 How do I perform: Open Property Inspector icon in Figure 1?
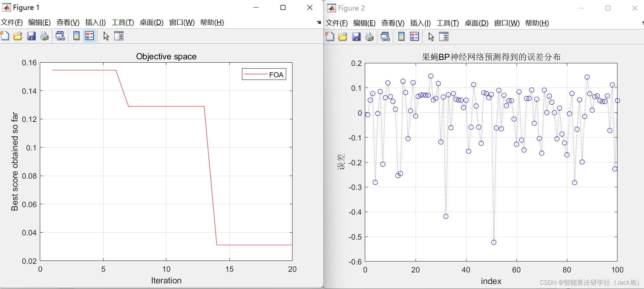click(x=119, y=36)
